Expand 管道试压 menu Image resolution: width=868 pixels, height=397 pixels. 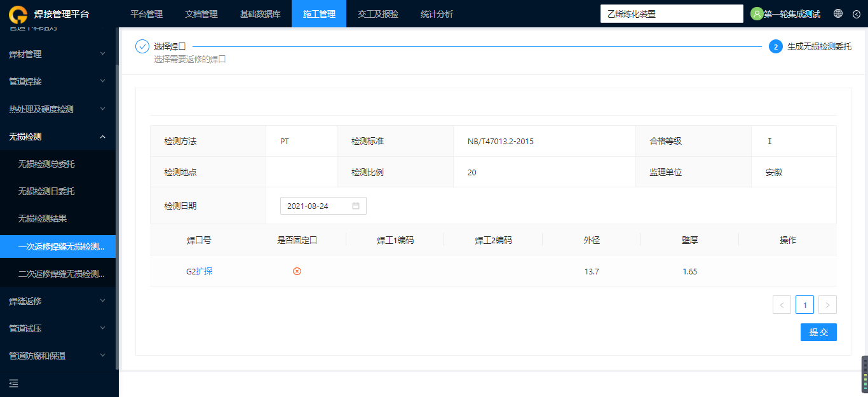[x=58, y=328]
